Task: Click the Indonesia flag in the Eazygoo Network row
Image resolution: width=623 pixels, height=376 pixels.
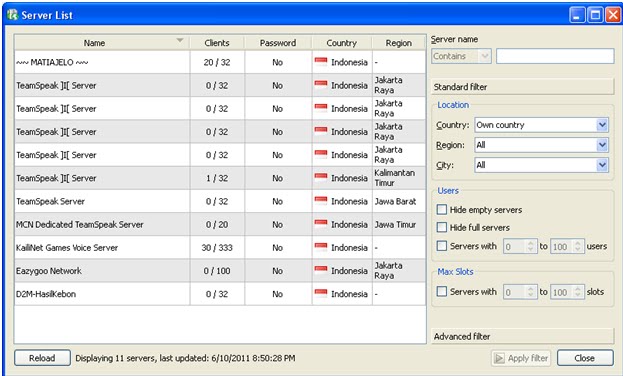Action: 321,270
